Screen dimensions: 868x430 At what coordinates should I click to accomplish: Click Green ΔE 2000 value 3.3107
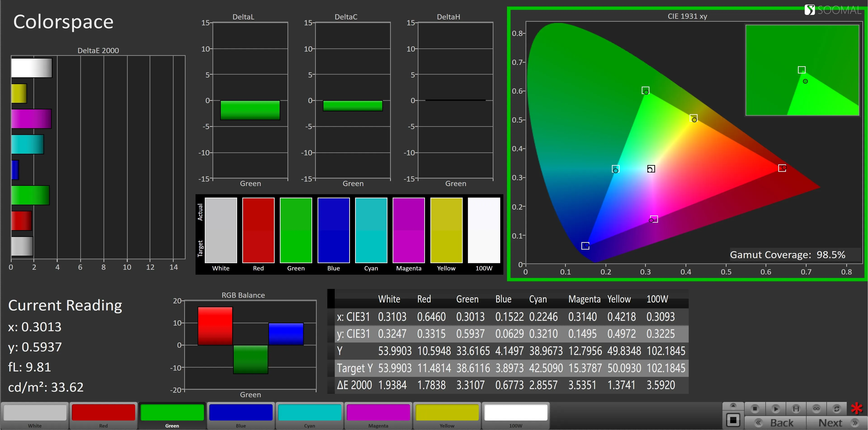tap(470, 385)
